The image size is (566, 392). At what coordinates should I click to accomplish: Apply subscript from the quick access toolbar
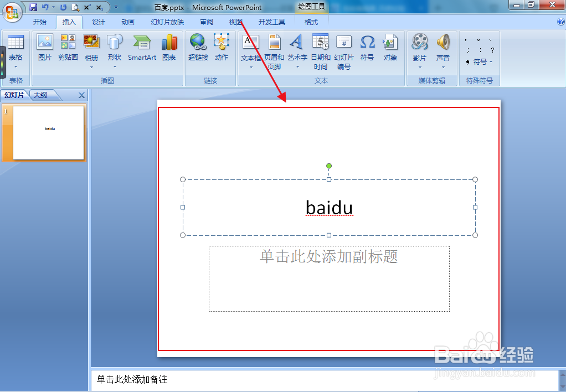point(99,7)
